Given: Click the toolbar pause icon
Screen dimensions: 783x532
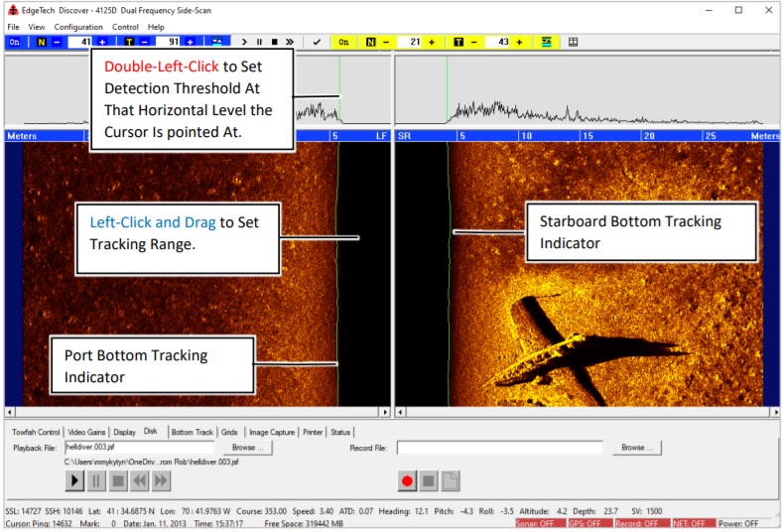Looking at the screenshot, I should [259, 42].
